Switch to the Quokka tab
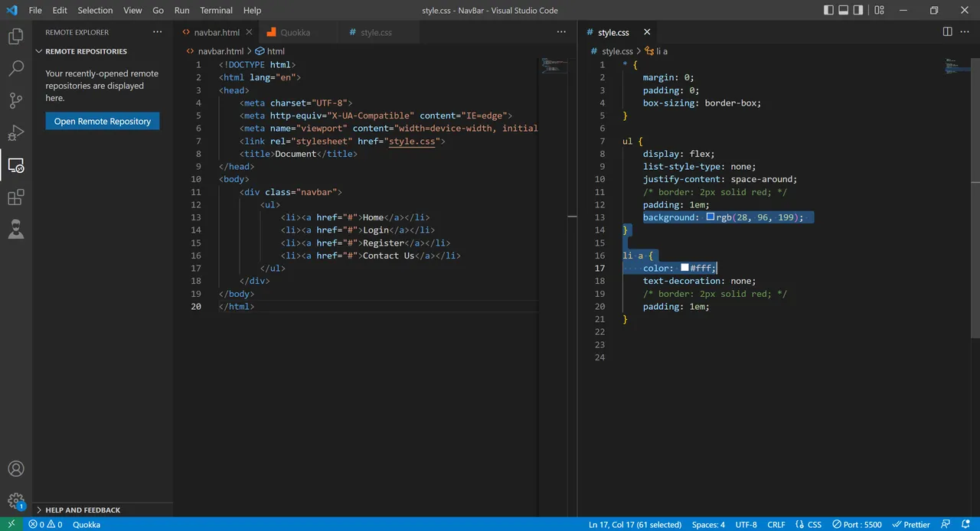The width and height of the screenshot is (980, 531). [298, 32]
